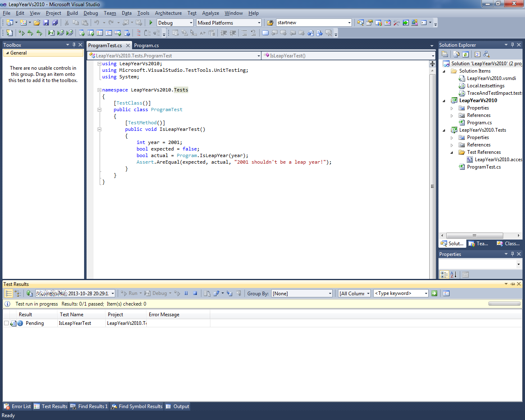Expand Properties under LeapYearVs2010 project
525x420 pixels.
tap(452, 108)
